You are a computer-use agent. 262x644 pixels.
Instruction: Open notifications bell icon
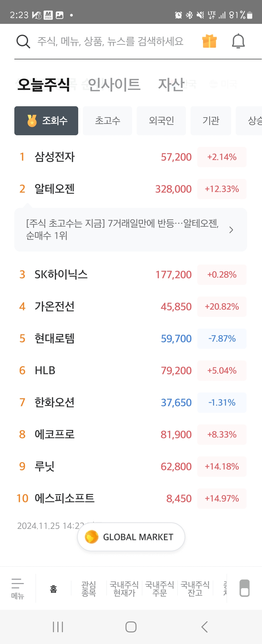238,41
